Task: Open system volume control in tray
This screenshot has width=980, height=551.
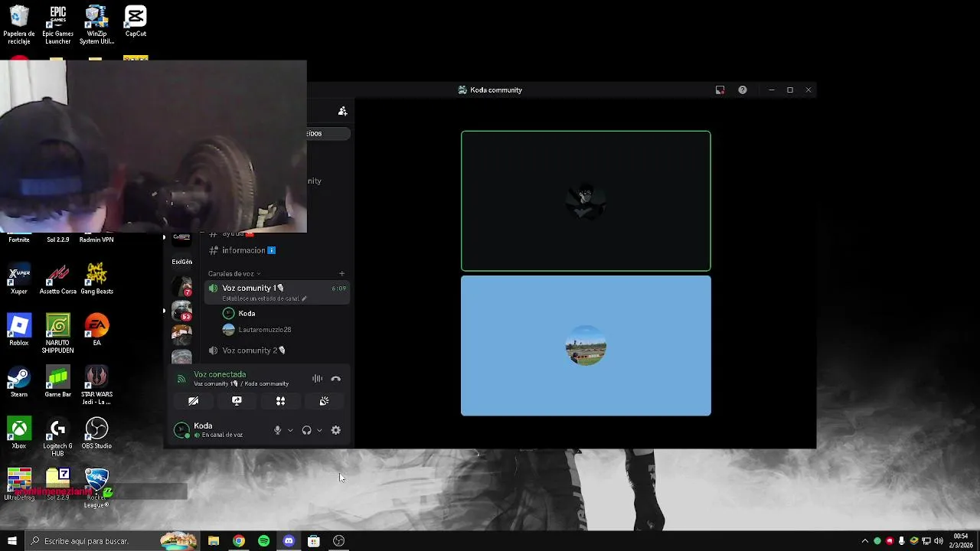Action: pos(939,541)
